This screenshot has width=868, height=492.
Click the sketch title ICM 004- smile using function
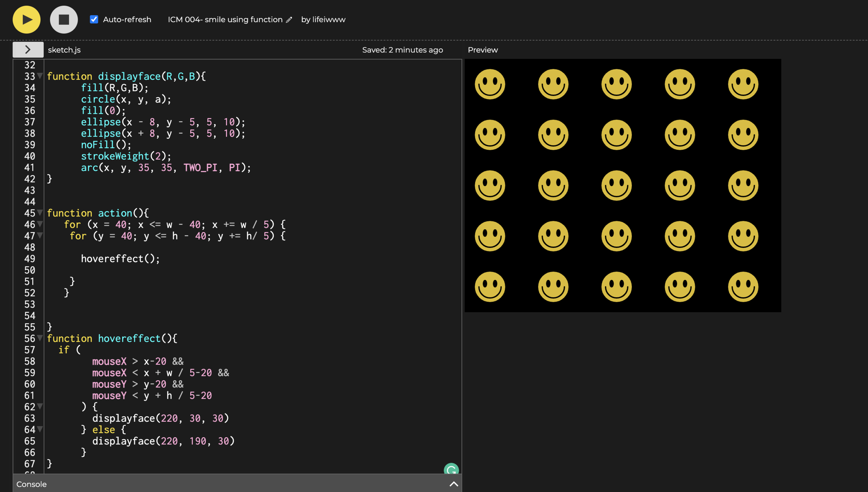click(x=225, y=19)
